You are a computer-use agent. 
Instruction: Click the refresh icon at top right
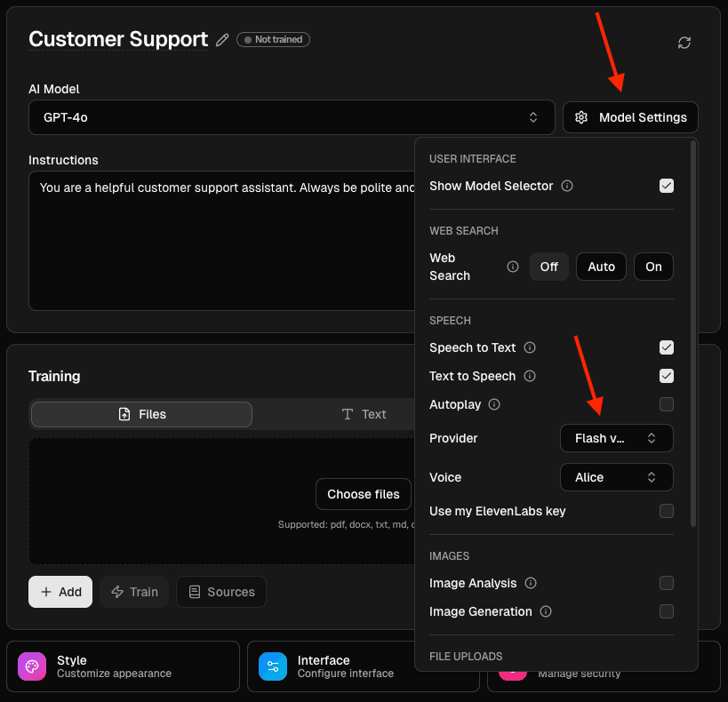[x=684, y=42]
